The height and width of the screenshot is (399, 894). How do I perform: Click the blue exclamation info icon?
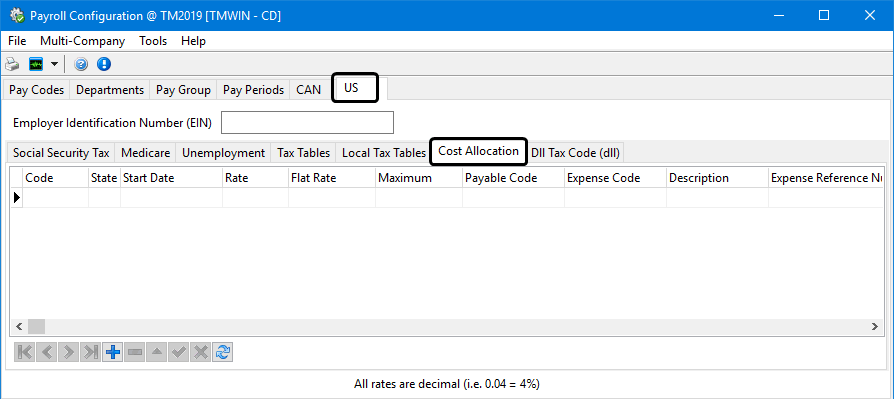coord(104,64)
